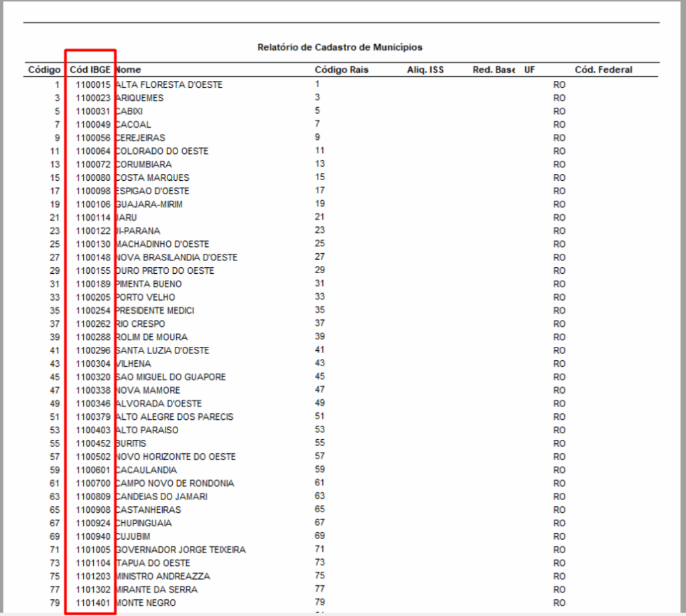Select the VILHENA municipality name
The image size is (686, 616).
click(133, 364)
